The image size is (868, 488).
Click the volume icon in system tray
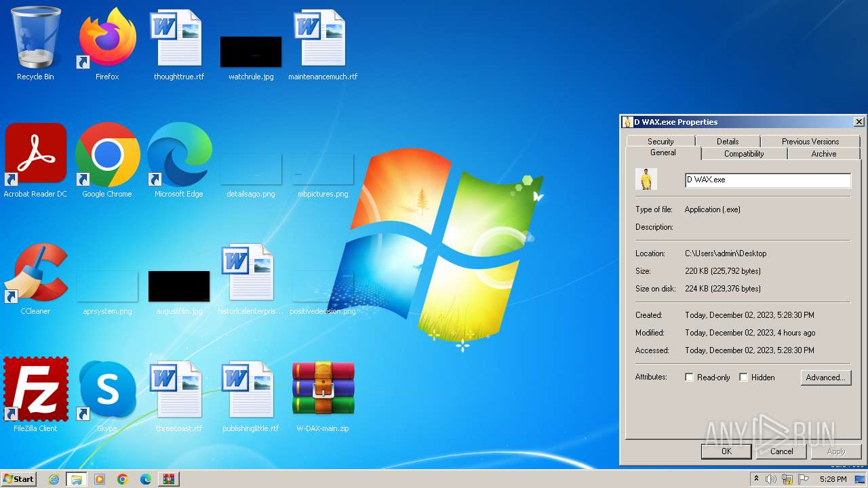[771, 479]
